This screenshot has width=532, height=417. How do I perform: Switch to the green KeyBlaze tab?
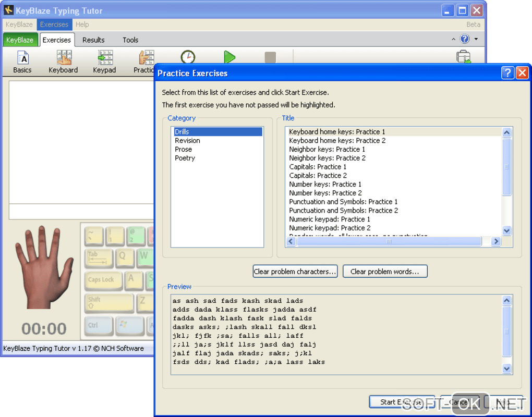tap(20, 40)
